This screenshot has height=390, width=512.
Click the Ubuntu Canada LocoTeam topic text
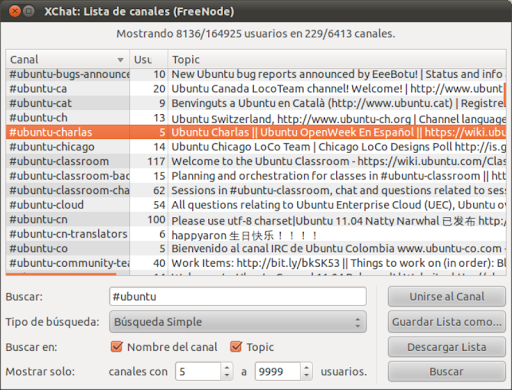click(337, 89)
